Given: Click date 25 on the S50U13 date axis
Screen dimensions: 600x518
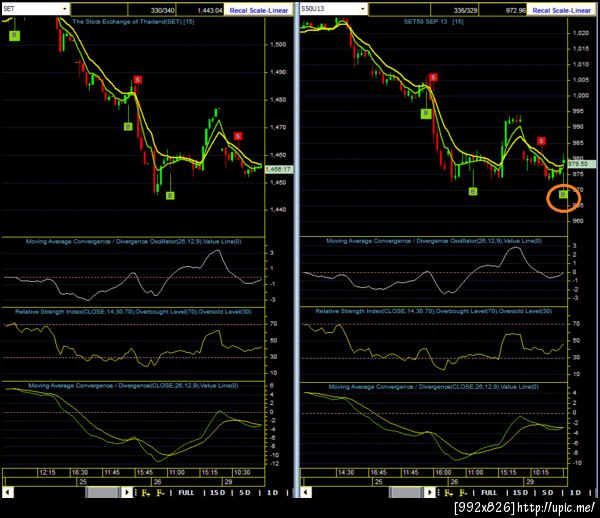Looking at the screenshot, I should coord(378,482).
